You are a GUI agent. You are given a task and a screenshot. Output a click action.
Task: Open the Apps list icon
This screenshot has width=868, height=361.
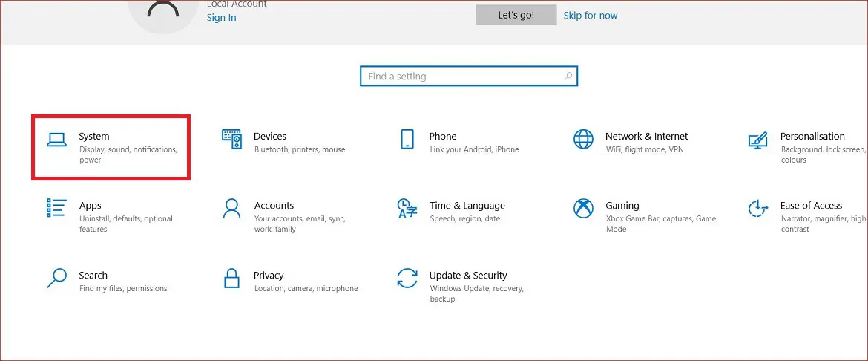click(x=56, y=209)
